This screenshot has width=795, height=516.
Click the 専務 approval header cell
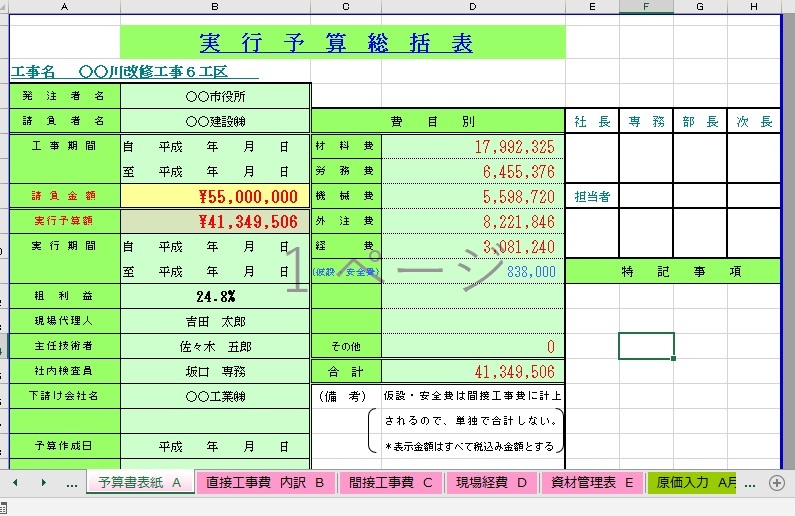point(646,121)
